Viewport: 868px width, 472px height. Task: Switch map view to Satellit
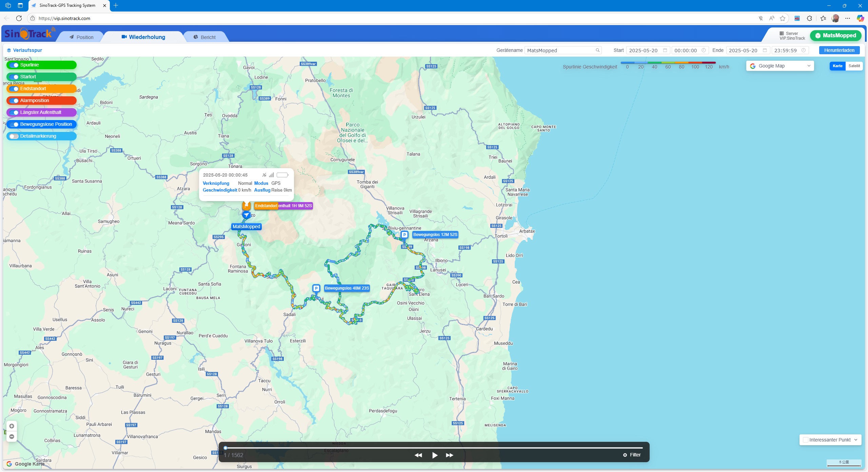click(854, 66)
